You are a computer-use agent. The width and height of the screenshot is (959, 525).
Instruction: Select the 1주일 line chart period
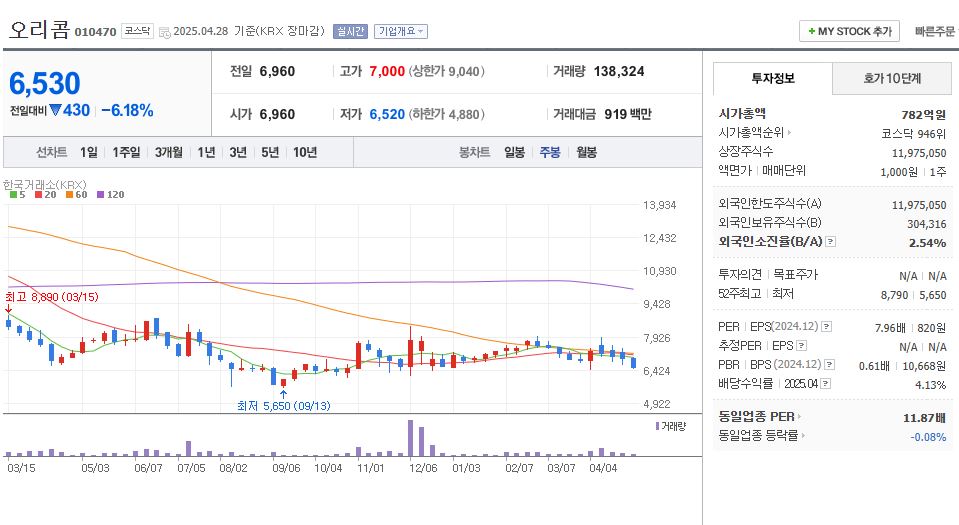coord(126,152)
